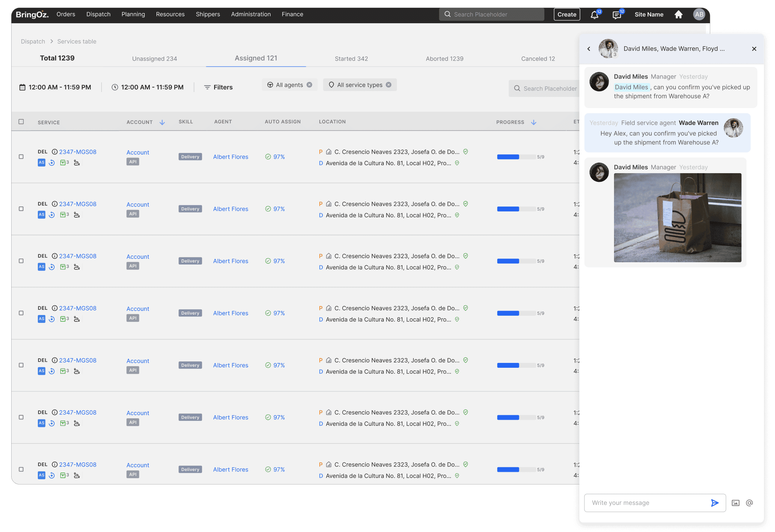Check the second service row checkbox
This screenshot has width=775, height=532.
pyautogui.click(x=21, y=209)
